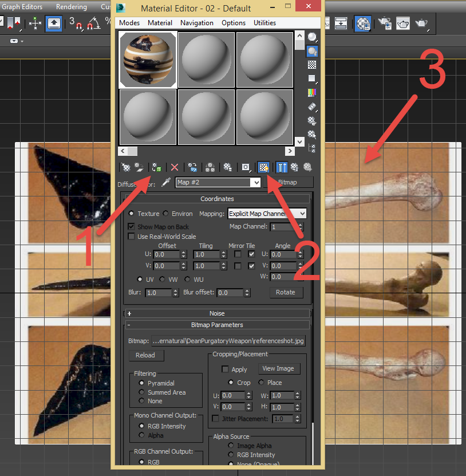466x476 pixels.
Task: Reset the map with the red X icon
Action: point(174,167)
